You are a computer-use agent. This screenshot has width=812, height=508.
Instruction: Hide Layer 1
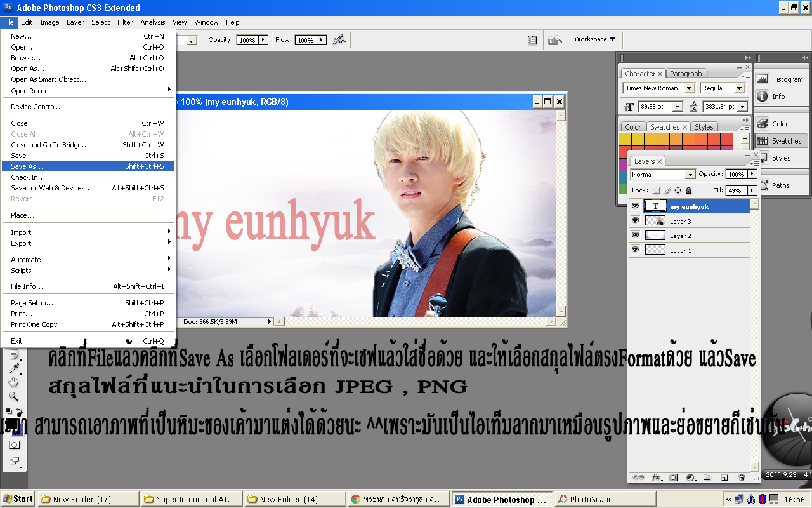pos(635,250)
